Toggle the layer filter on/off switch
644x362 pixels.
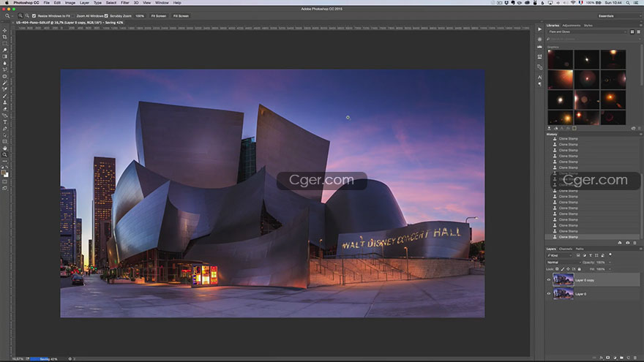click(x=610, y=255)
